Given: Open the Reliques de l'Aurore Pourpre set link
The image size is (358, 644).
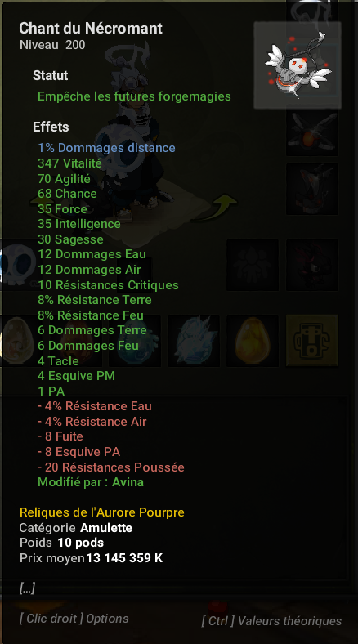Looking at the screenshot, I should pos(102,512).
